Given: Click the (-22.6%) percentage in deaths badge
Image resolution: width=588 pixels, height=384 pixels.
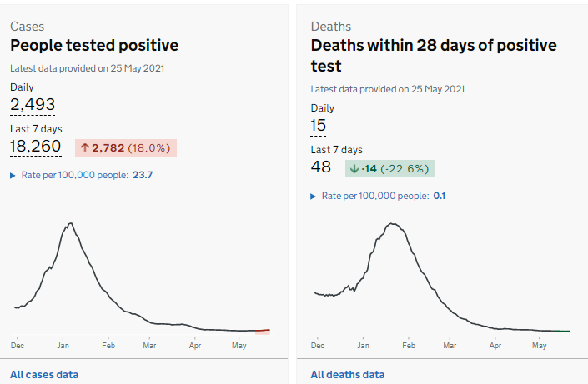Looking at the screenshot, I should 405,168.
